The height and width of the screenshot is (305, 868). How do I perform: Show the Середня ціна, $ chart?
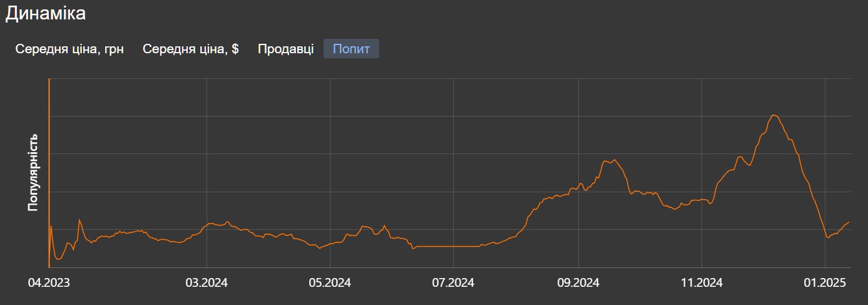(x=191, y=49)
